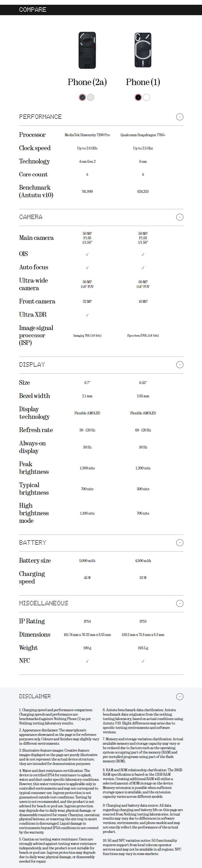
Task: Click the DISPLAY section heading text
Action: 32,364
